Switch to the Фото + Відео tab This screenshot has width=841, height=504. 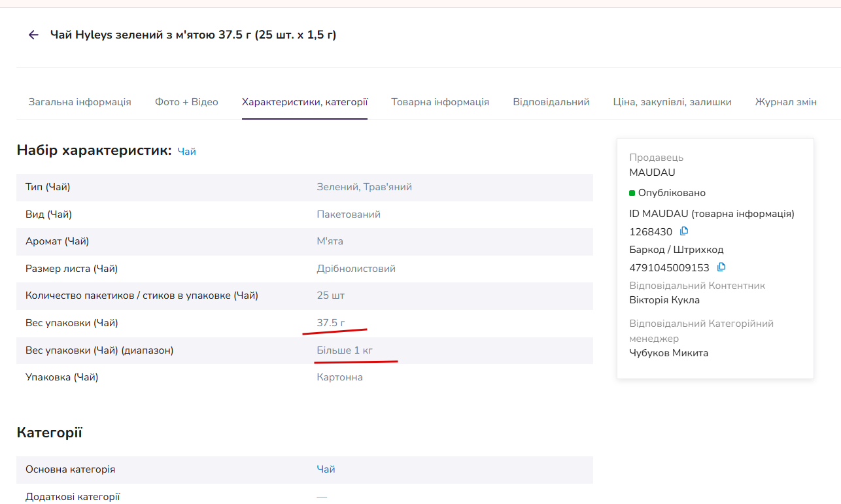[186, 102]
